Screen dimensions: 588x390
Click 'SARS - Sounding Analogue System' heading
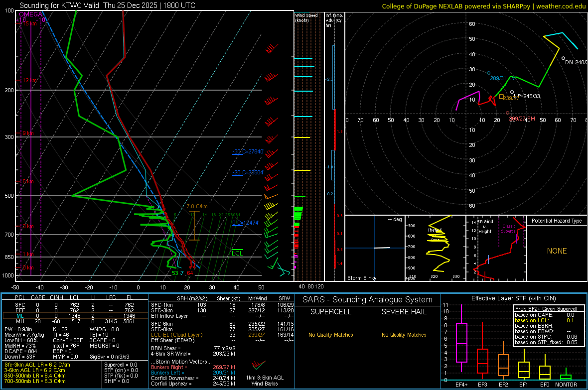pyautogui.click(x=368, y=300)
